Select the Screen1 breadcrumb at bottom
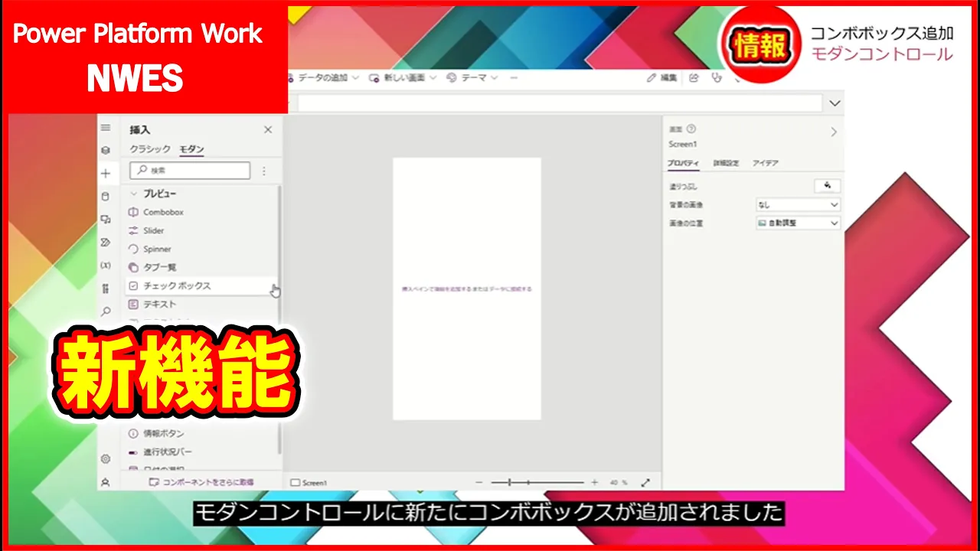This screenshot has height=551, width=980. tap(309, 483)
